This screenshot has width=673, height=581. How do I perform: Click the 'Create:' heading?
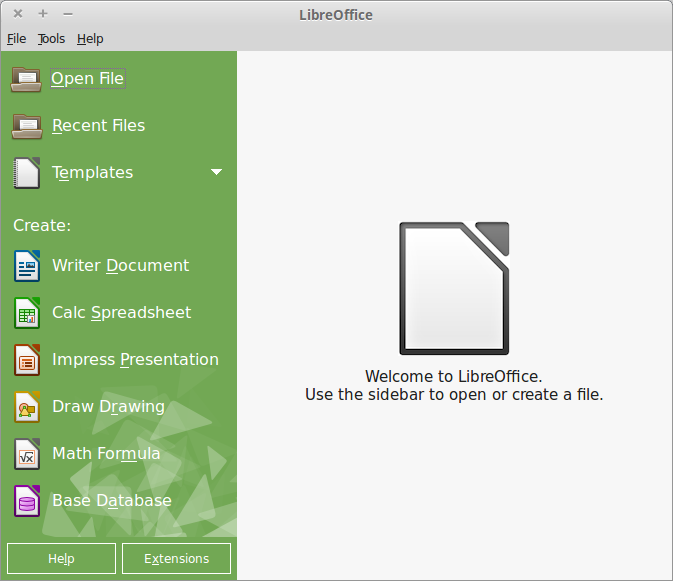click(42, 225)
